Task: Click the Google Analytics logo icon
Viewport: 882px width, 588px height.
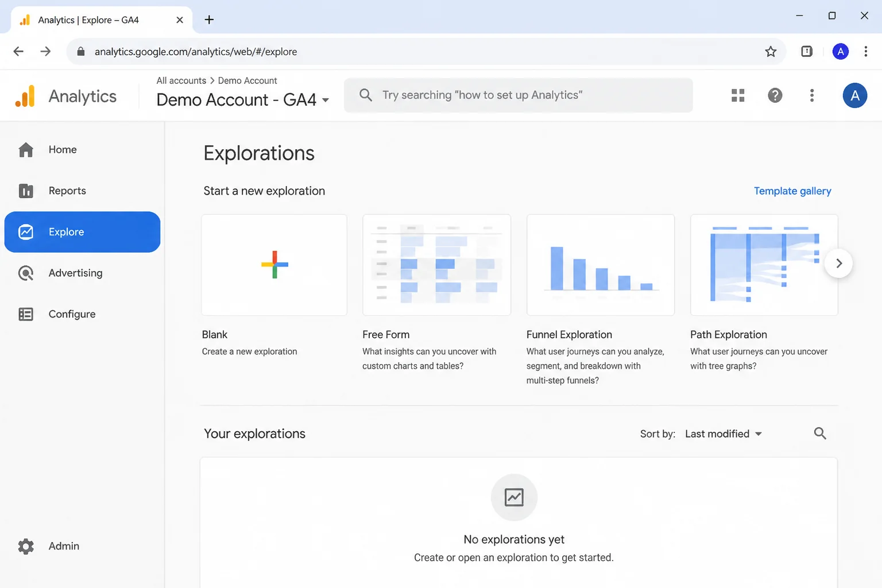Action: [25, 96]
